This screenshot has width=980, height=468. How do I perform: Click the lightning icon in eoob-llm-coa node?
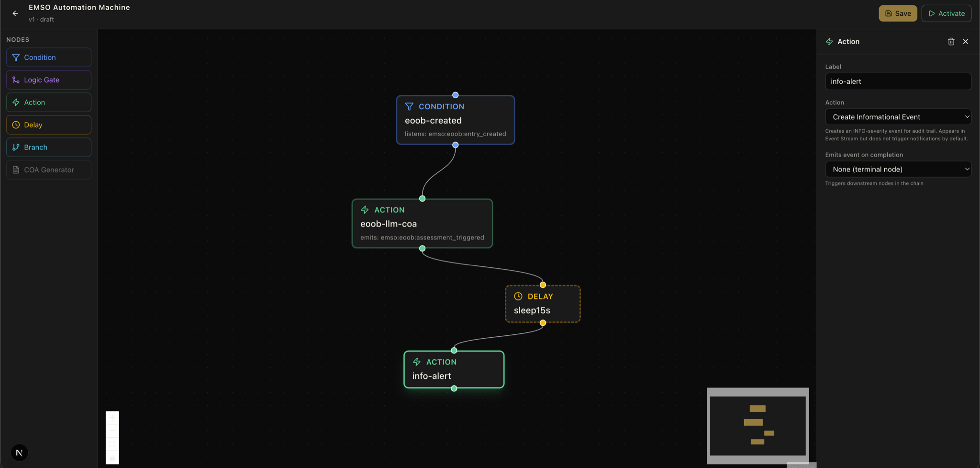tap(365, 210)
